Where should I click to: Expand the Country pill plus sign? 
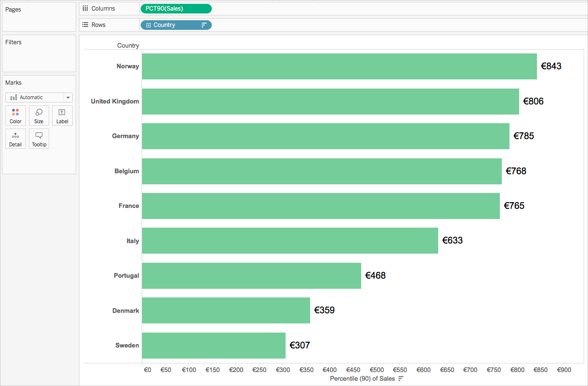coord(148,25)
